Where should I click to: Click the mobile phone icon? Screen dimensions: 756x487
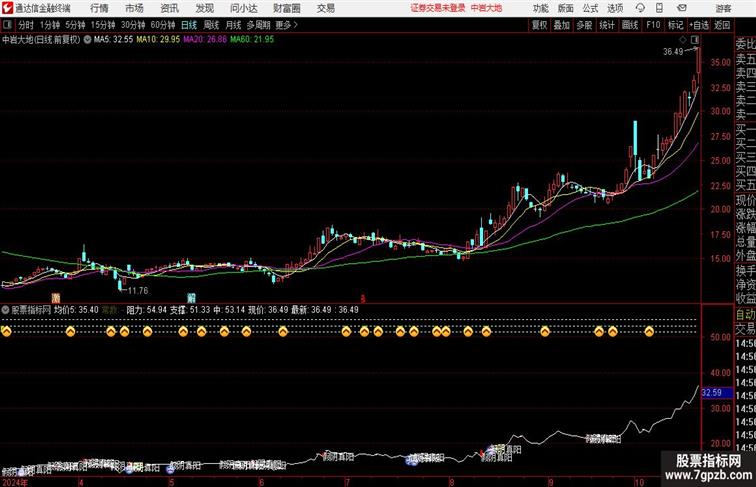[660, 8]
